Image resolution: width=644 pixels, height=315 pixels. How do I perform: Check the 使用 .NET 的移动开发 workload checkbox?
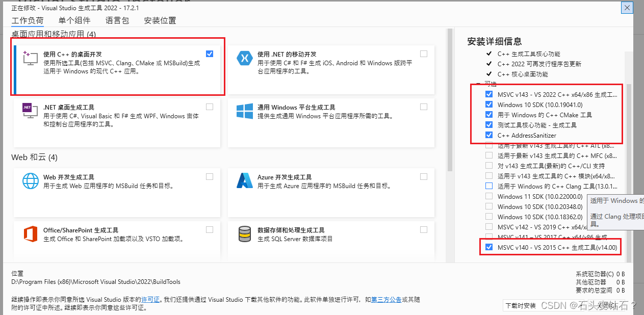(x=424, y=54)
